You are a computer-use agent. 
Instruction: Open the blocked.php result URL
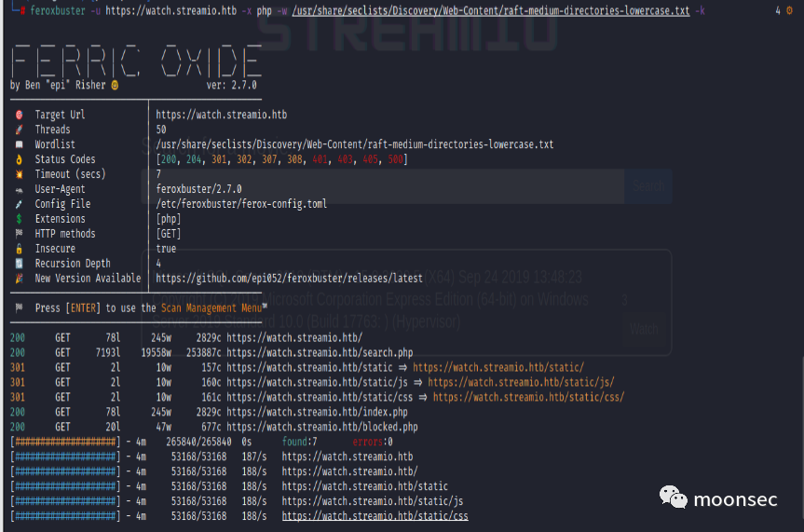(322, 427)
